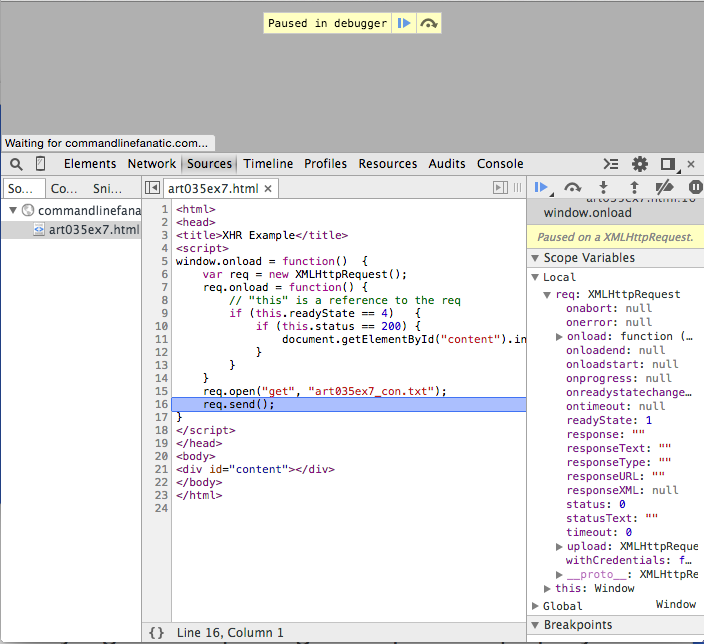Screen dimensions: 704x644
Task: Click the withCredentials property row
Action: pyautogui.click(x=629, y=560)
